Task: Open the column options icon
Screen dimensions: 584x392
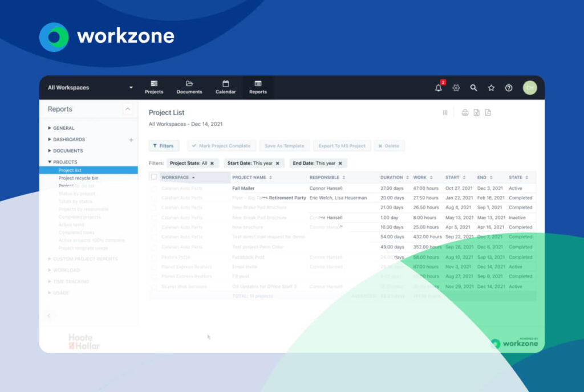Action: click(x=445, y=112)
